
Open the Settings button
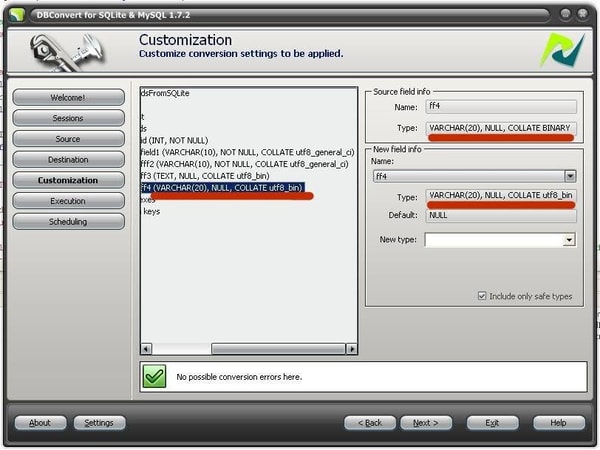tap(99, 423)
